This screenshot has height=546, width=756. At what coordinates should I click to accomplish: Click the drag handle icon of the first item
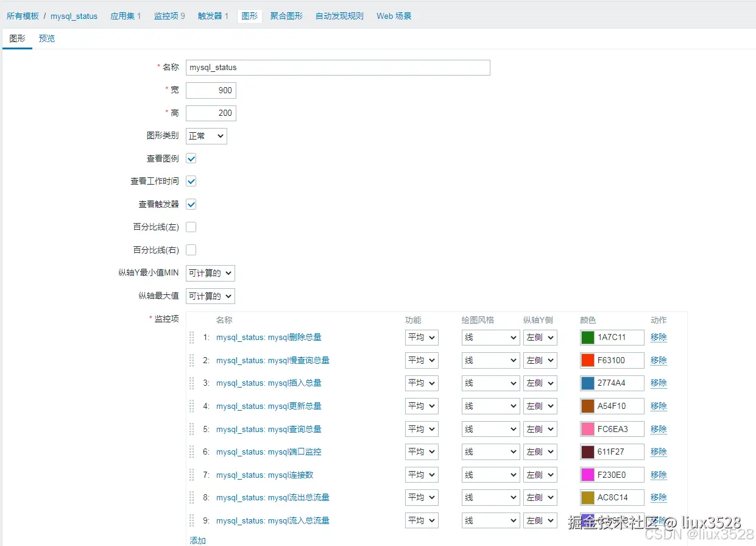[x=193, y=337]
